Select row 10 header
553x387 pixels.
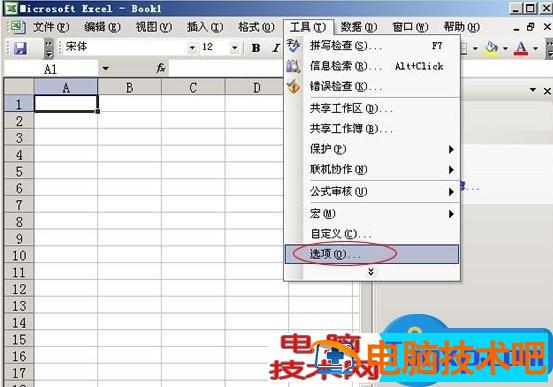19,255
